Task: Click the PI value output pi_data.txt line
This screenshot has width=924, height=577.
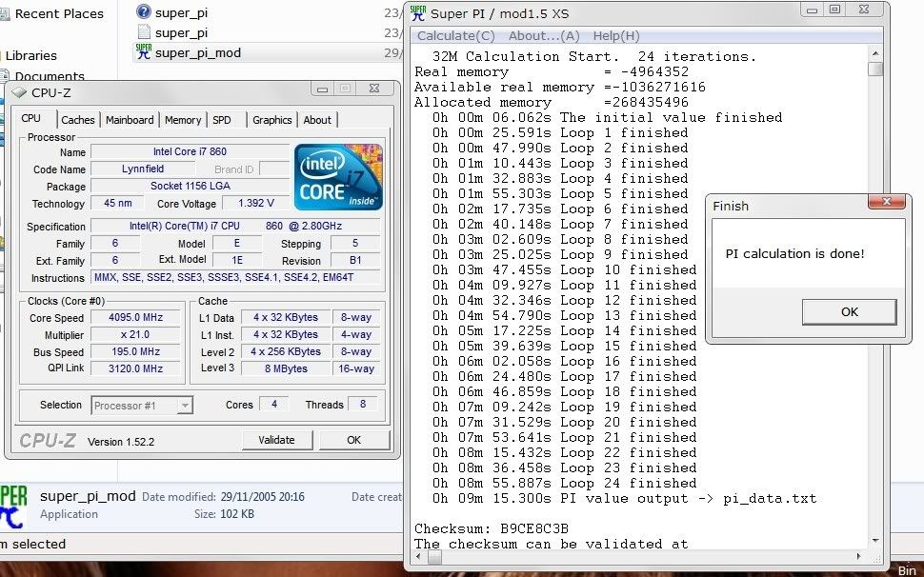Action: (625, 499)
